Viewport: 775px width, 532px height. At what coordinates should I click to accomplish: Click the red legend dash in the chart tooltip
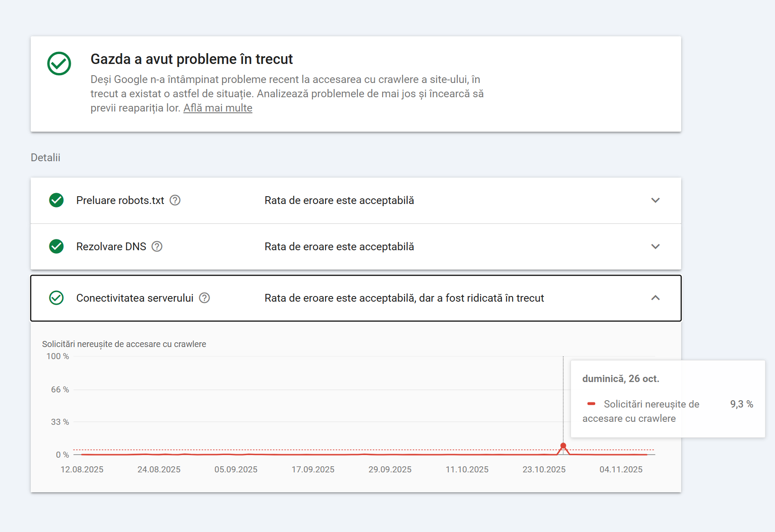click(x=592, y=404)
